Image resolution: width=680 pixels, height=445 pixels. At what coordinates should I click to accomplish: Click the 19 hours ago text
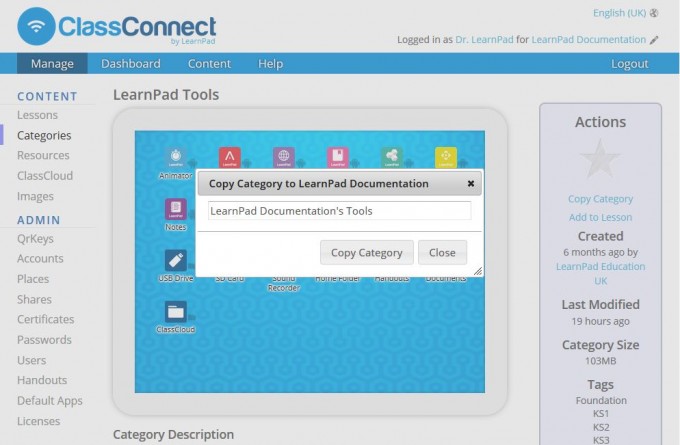tap(600, 321)
